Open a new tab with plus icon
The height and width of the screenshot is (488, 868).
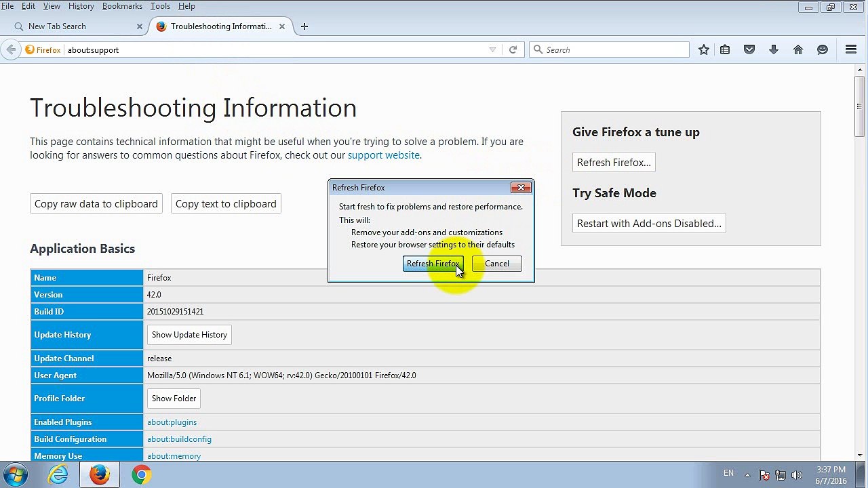tap(304, 26)
